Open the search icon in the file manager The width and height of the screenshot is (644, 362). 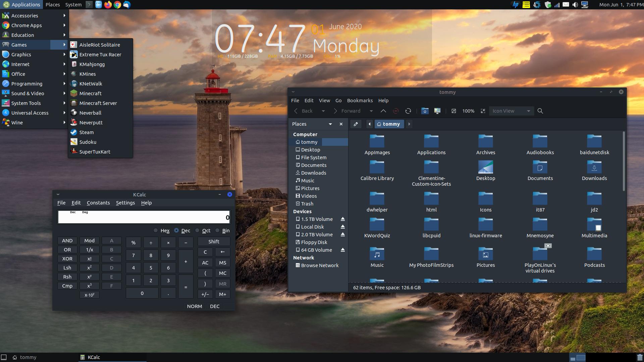540,111
